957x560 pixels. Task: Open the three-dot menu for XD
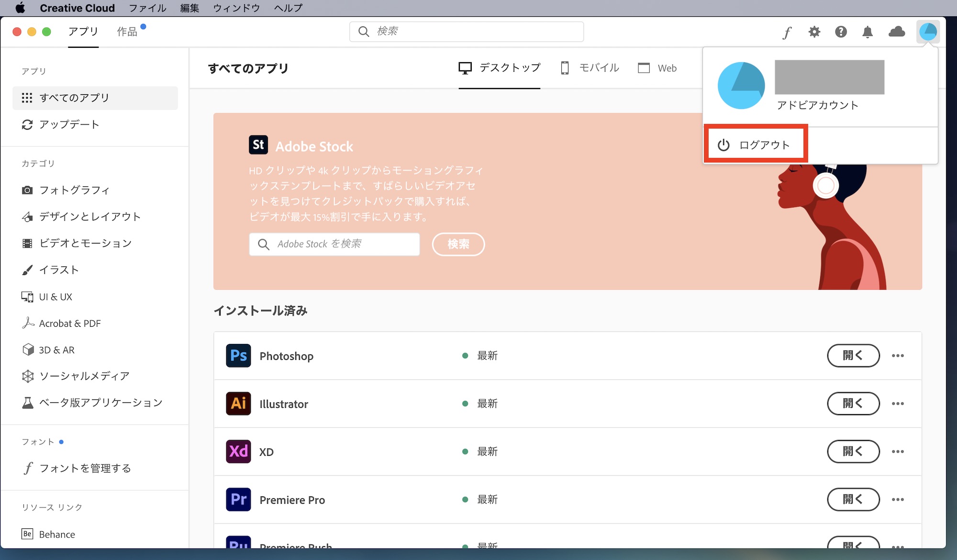898,451
